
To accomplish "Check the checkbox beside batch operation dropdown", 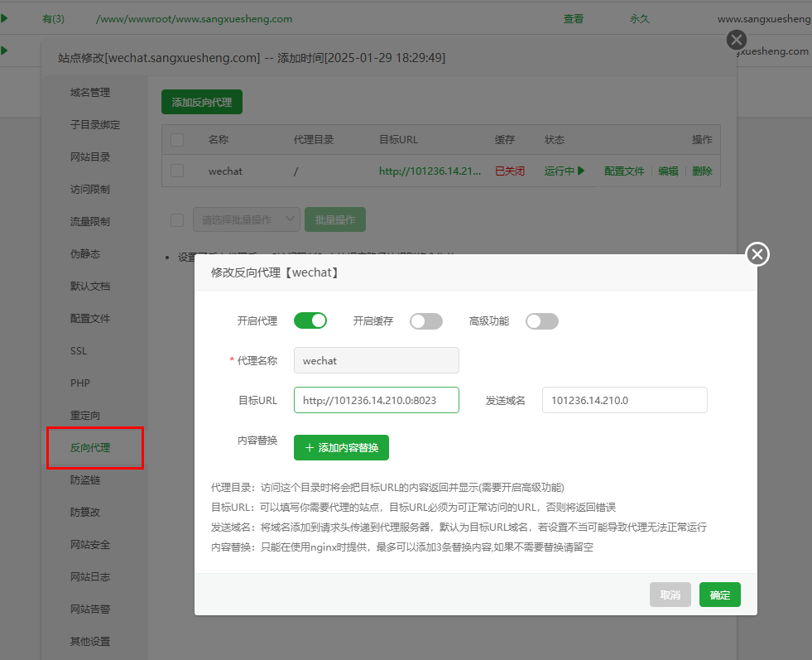I will [177, 220].
